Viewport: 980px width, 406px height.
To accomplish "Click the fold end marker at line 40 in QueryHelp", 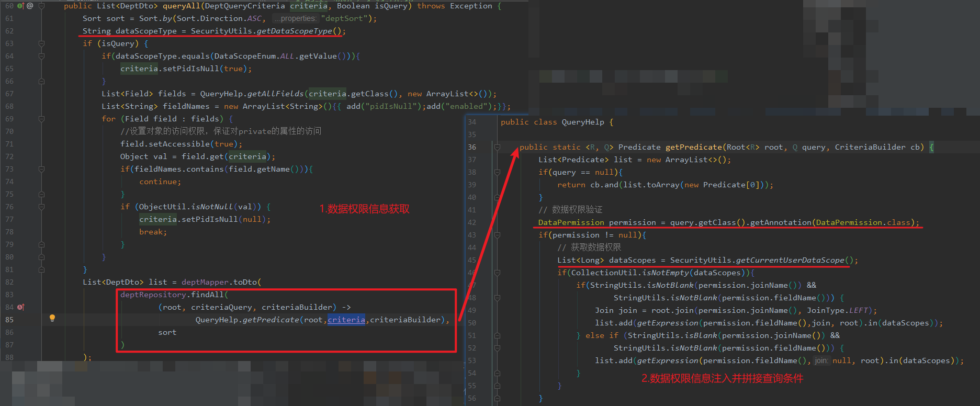I will 498,197.
